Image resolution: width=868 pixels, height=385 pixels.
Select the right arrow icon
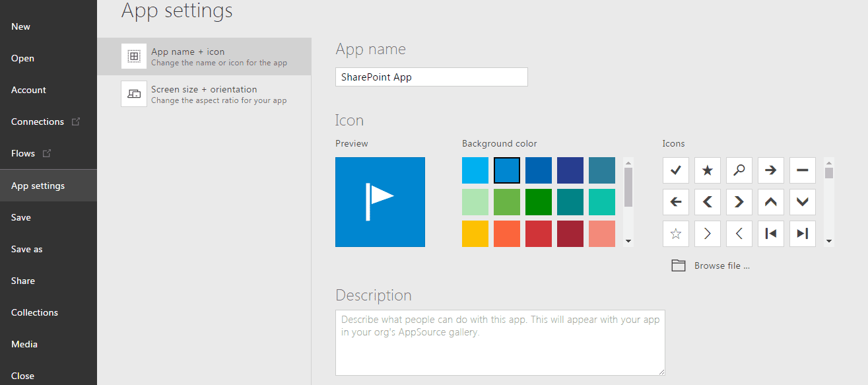pos(771,170)
